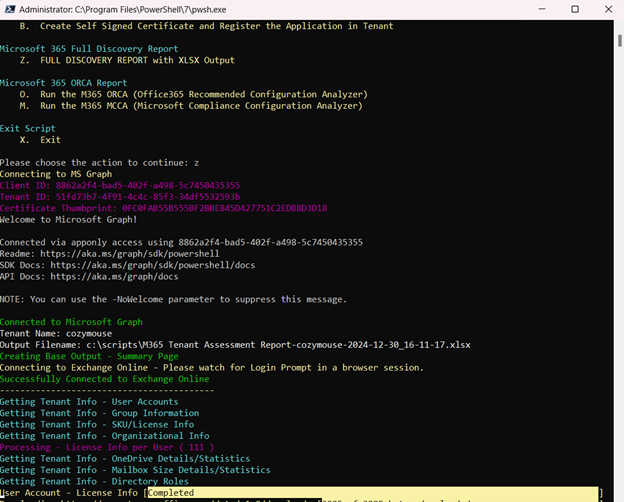Click 'Please choose the action to continue: z'
Screen dimensions: 624x502
point(99,163)
